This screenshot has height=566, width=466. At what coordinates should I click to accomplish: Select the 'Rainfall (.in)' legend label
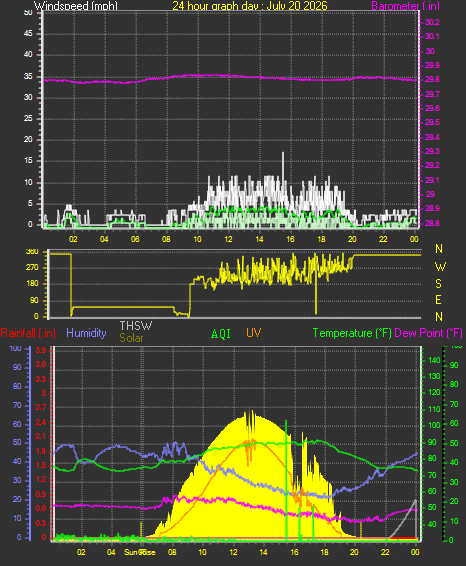click(x=28, y=333)
